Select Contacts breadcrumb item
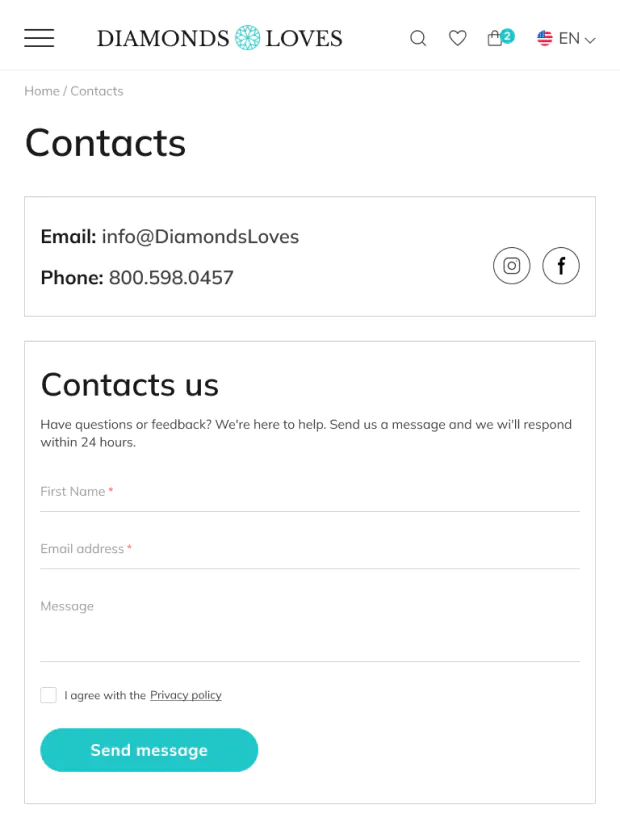 click(x=97, y=91)
